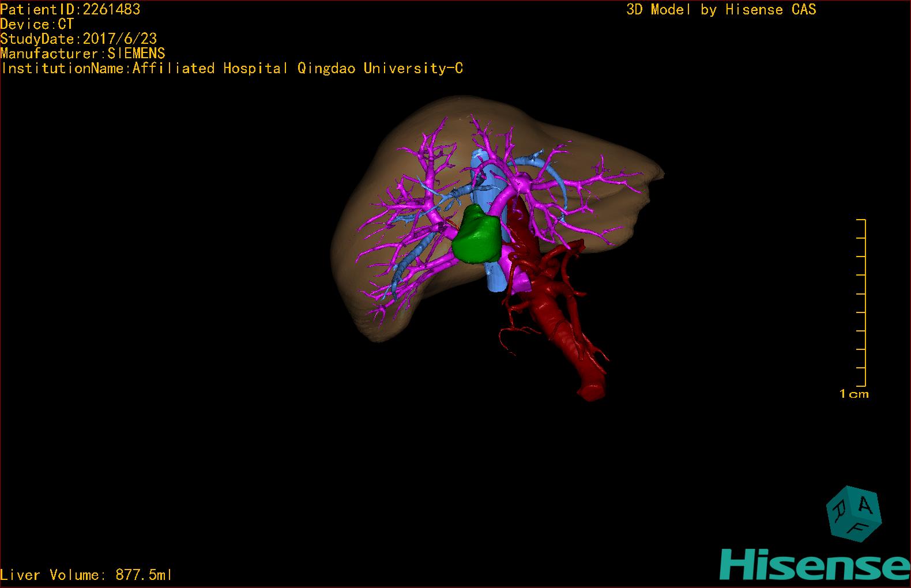Click the "PatientID:2261483" text

[x=70, y=9]
